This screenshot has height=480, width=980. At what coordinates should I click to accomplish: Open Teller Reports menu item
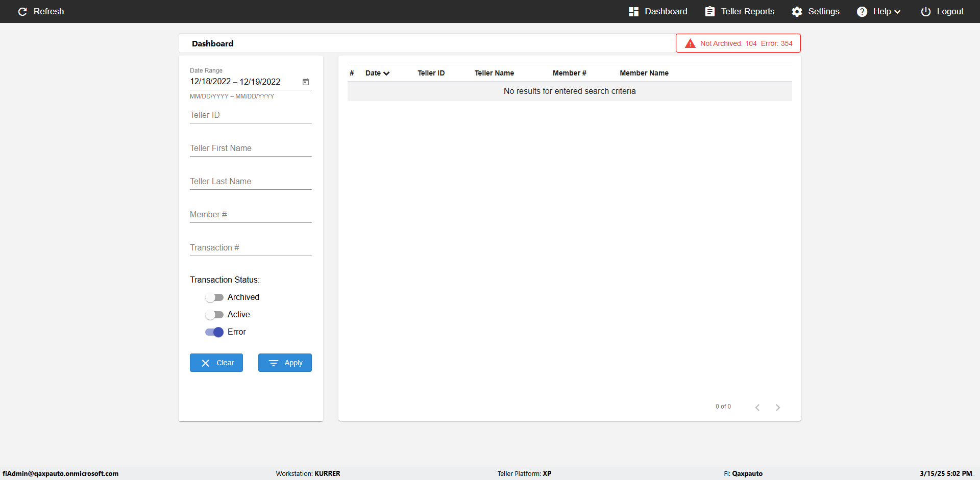tap(740, 11)
